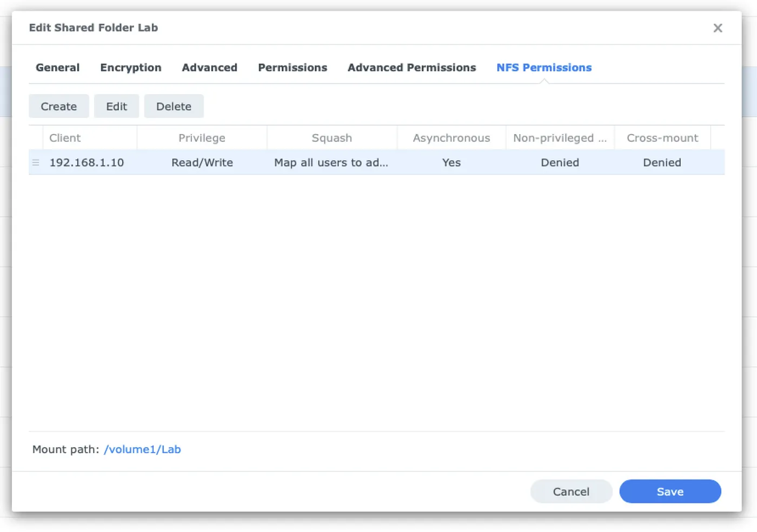Open the Advanced Permissions tab
This screenshot has height=532, width=757.
pos(411,68)
